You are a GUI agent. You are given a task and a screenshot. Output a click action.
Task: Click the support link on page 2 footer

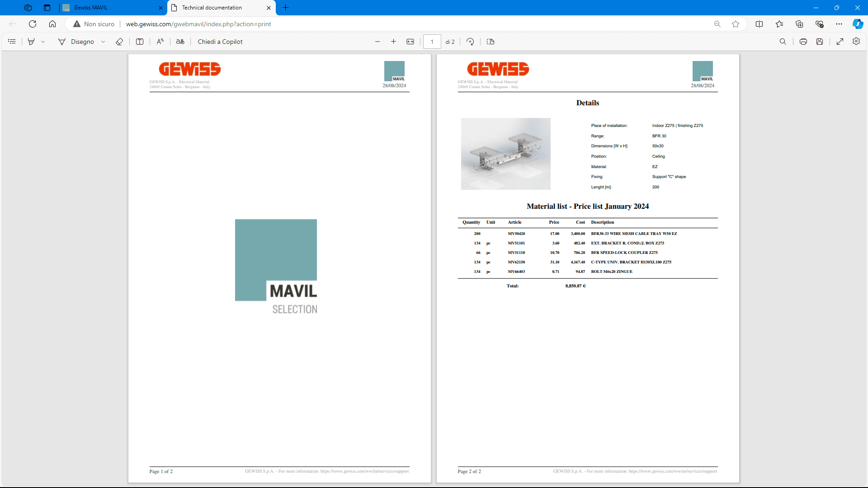pos(673,471)
